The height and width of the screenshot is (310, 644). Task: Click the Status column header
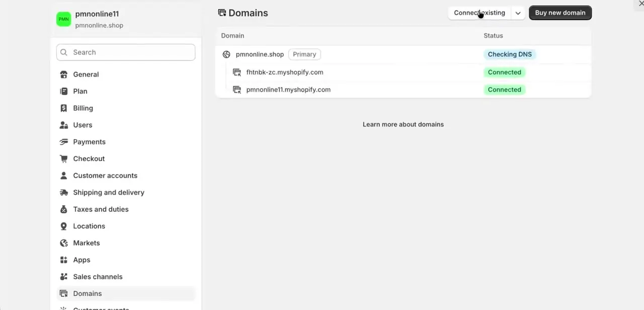(x=493, y=36)
